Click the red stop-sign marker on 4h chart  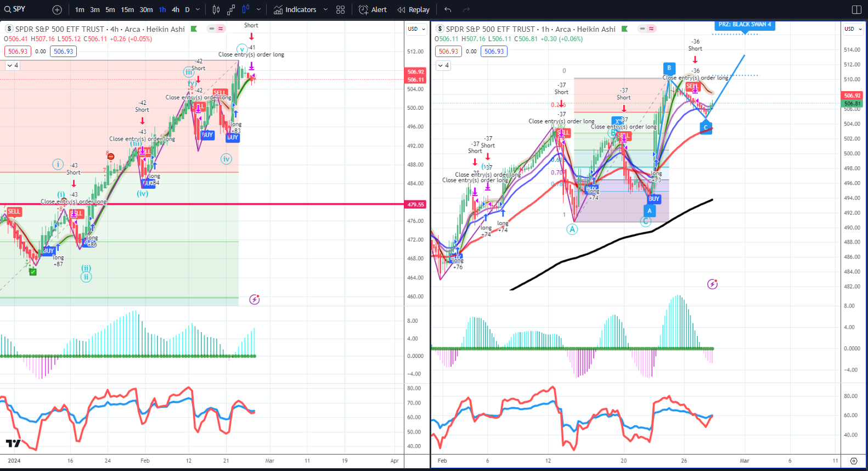(x=111, y=156)
